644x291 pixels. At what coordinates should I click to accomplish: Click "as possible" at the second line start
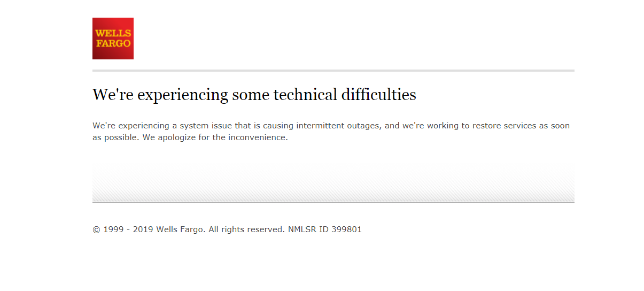coord(114,137)
